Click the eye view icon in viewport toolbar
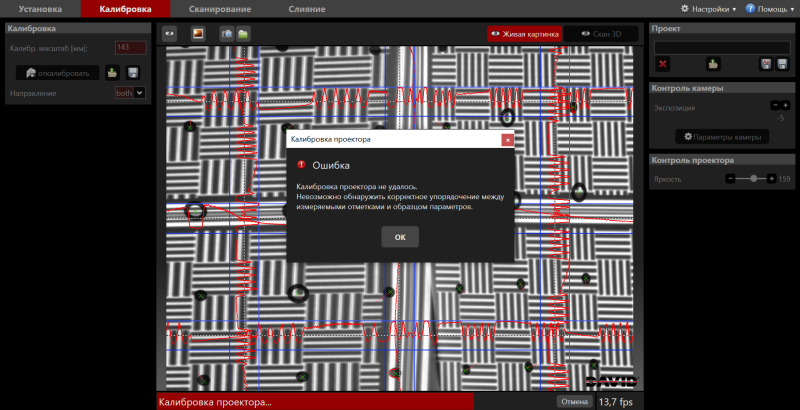The width and height of the screenshot is (800, 410). tap(169, 33)
